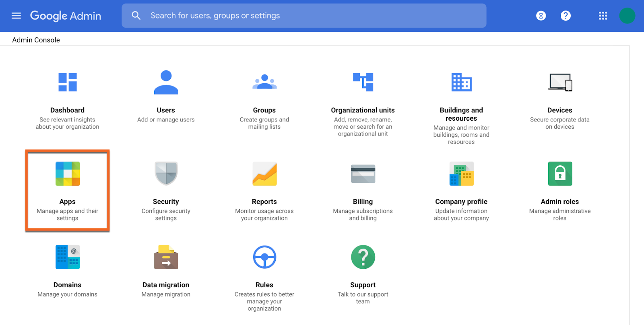Click the Security heading
This screenshot has height=325, width=644.
(166, 202)
